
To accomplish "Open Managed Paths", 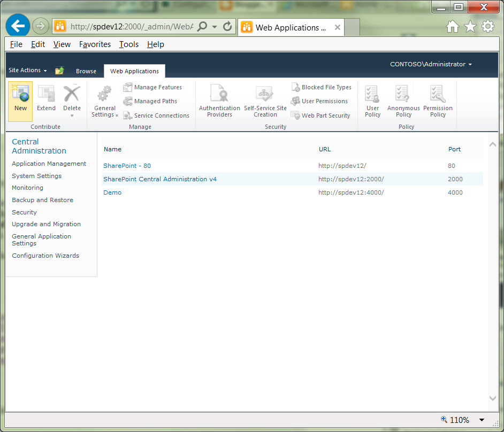I will (x=156, y=101).
